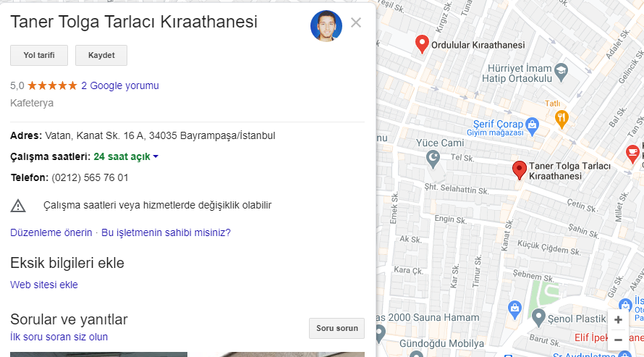Click Düzenleme önerin link
The width and height of the screenshot is (644, 357).
(51, 232)
